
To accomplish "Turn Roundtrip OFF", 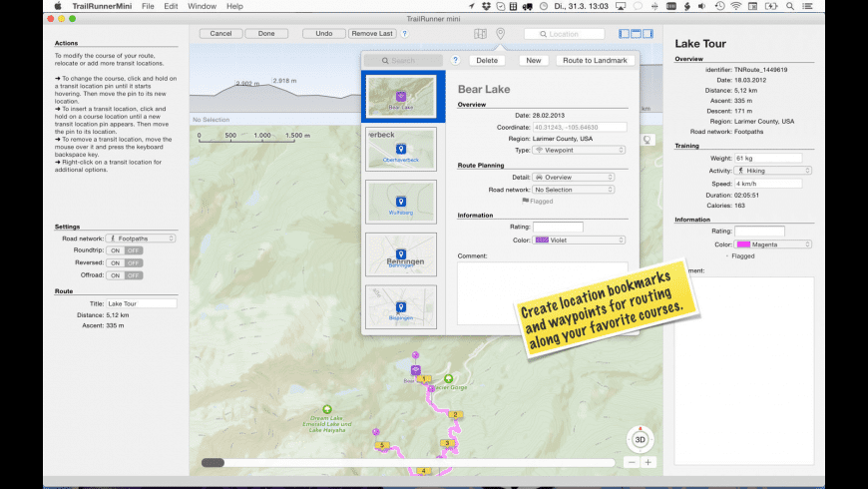I will [134, 250].
